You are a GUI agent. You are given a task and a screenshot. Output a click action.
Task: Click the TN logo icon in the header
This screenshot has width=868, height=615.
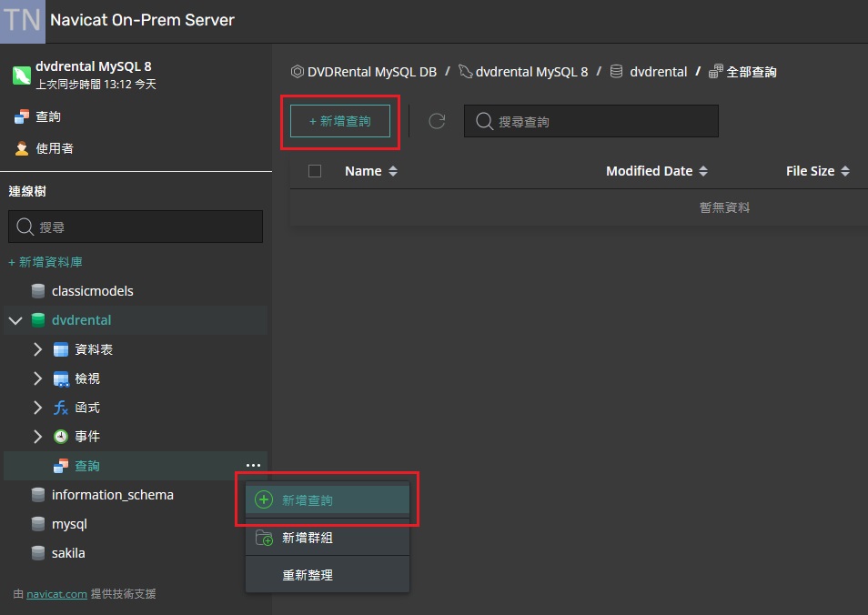coord(20,21)
